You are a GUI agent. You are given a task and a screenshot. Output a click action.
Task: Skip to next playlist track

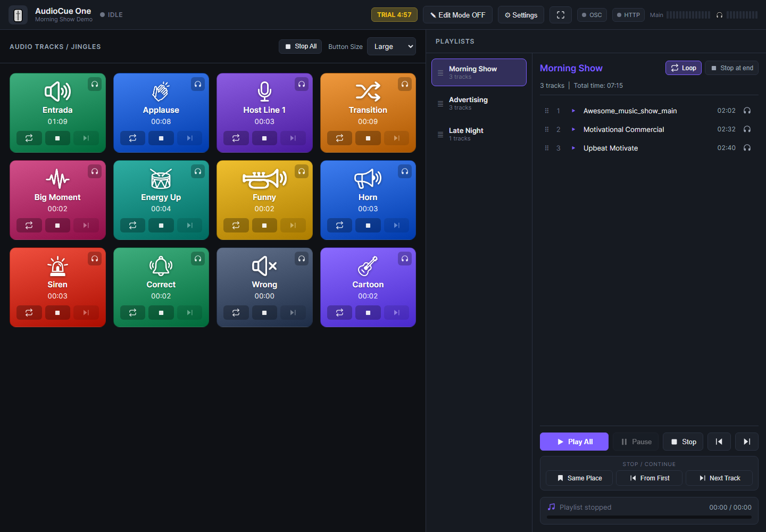747,442
